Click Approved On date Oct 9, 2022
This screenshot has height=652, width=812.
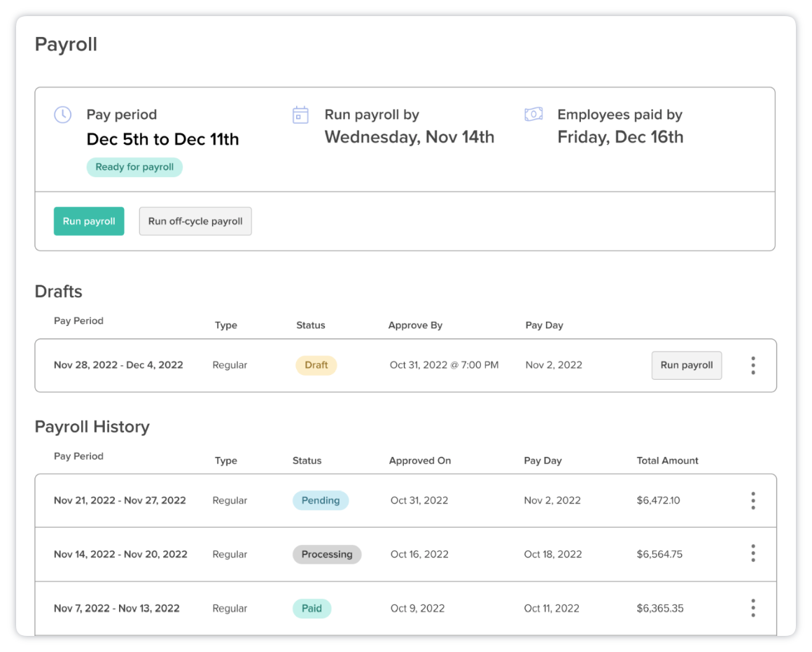[417, 609]
